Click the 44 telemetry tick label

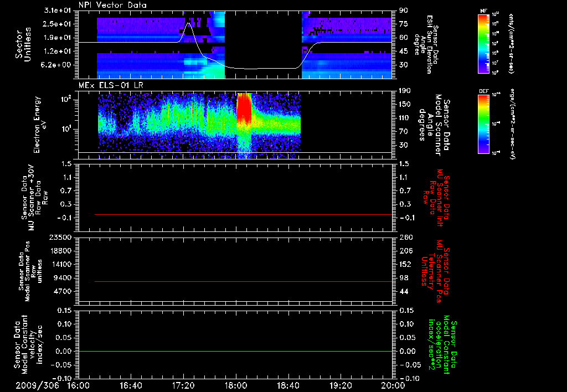tap(404, 291)
